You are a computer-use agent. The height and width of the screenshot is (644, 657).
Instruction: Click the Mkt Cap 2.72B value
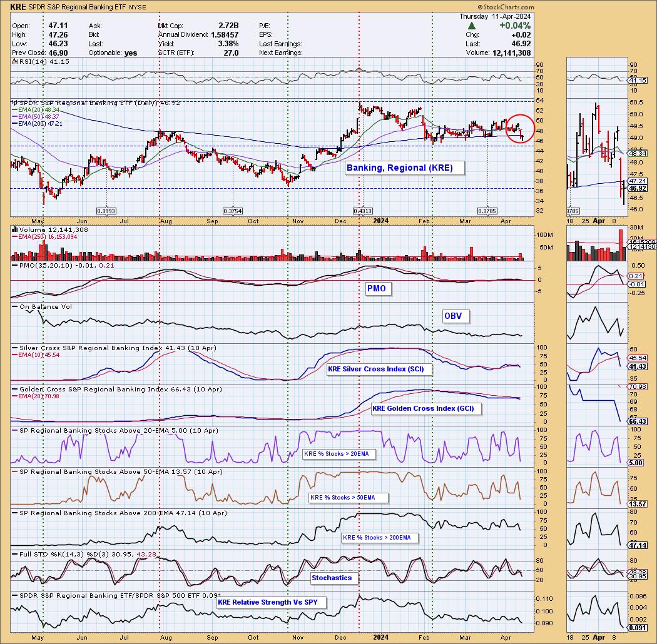(x=228, y=26)
